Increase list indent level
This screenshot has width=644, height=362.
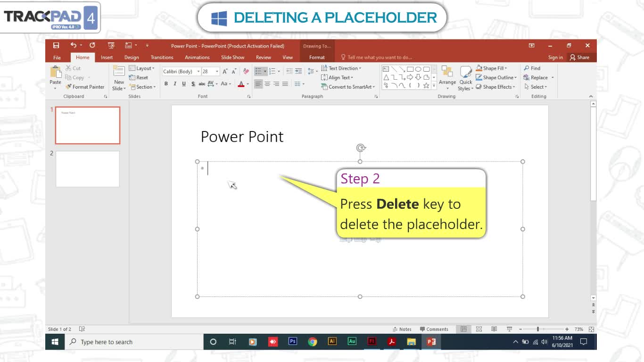click(298, 71)
